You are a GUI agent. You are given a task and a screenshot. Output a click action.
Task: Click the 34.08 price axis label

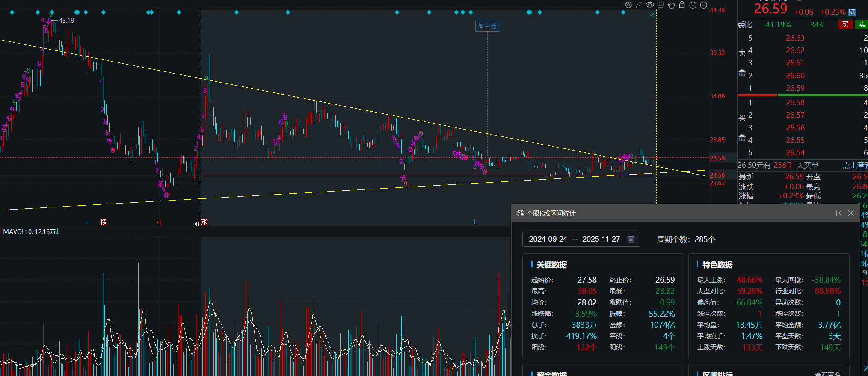[717, 96]
